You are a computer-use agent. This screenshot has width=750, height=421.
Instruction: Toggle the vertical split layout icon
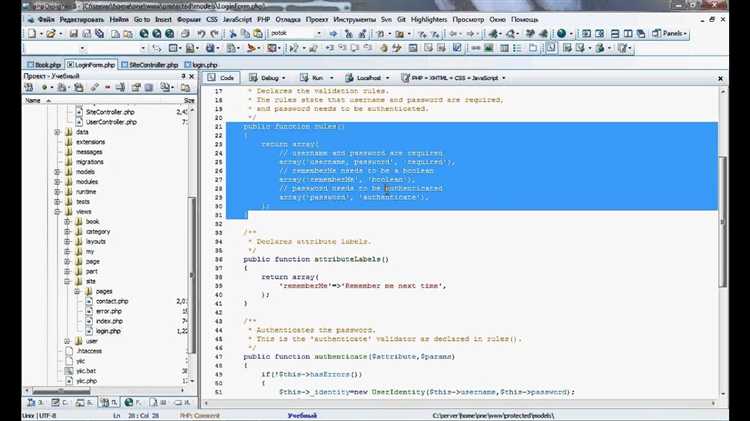coord(628,33)
